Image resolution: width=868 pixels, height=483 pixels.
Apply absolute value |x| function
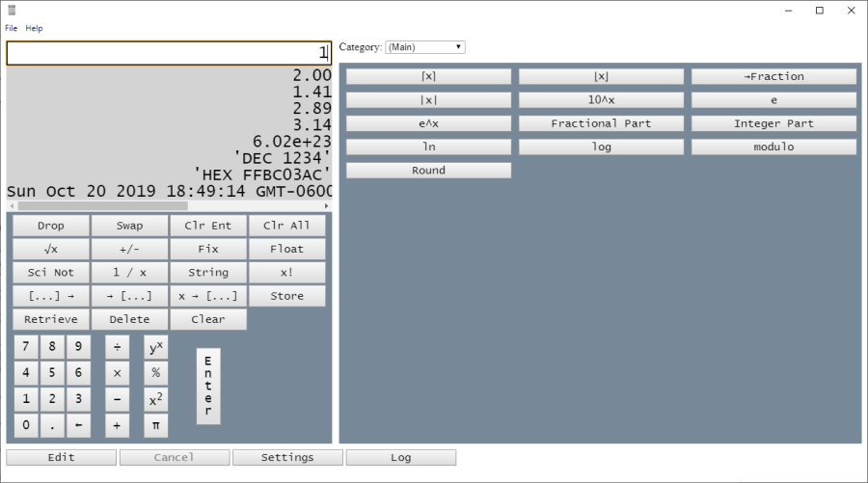pyautogui.click(x=428, y=100)
